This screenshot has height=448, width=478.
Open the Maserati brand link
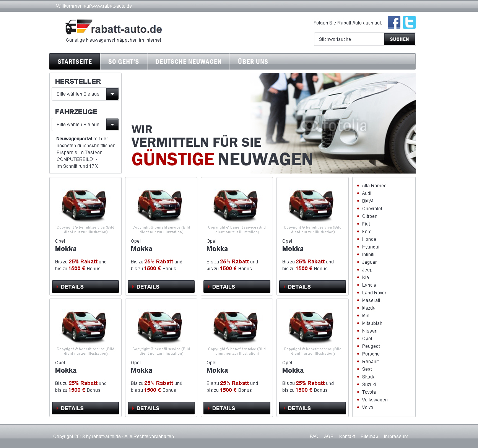[371, 300]
